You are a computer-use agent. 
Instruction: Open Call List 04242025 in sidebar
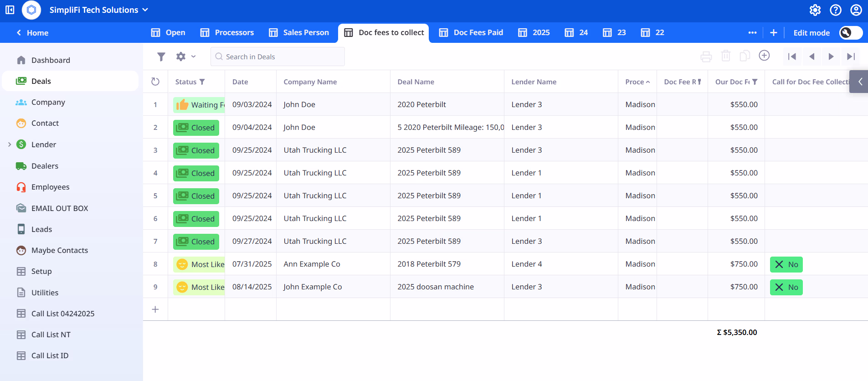[x=70, y=314]
